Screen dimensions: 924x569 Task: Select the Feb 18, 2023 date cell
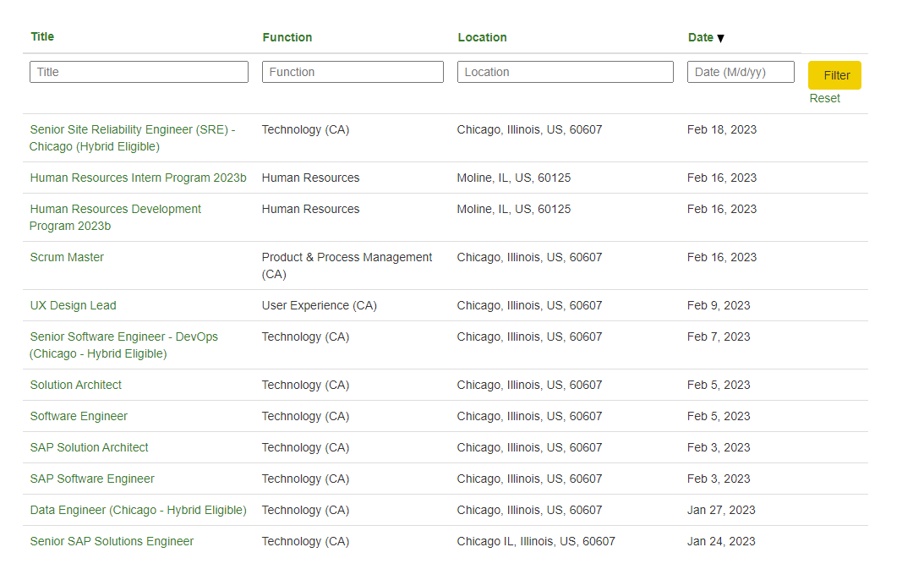[x=722, y=129]
